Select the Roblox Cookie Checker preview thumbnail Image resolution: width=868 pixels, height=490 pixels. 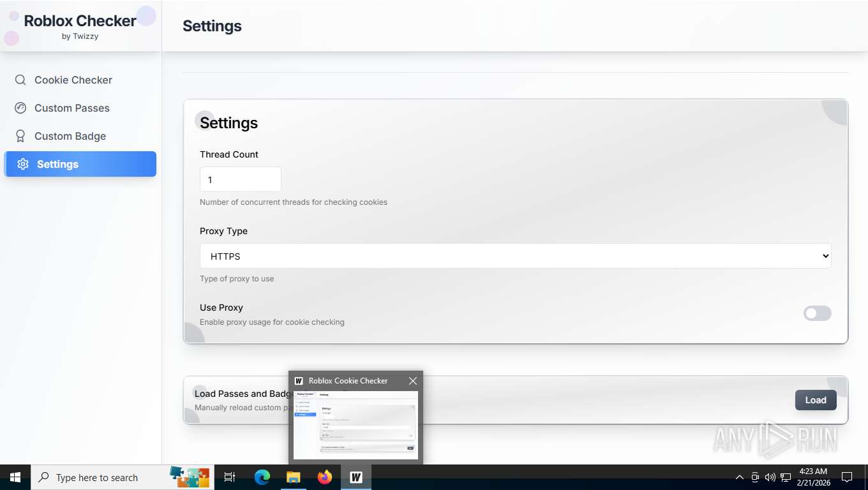point(355,425)
